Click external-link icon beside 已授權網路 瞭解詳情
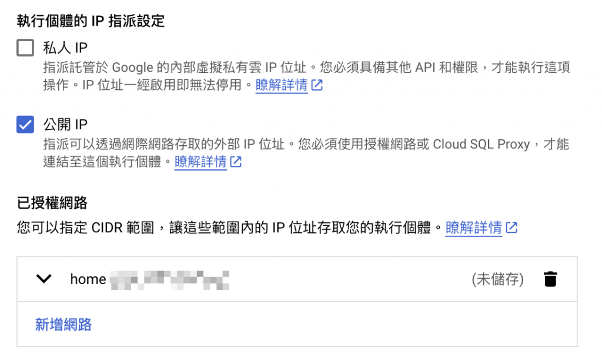The width and height of the screenshot is (602, 364). coord(511,228)
